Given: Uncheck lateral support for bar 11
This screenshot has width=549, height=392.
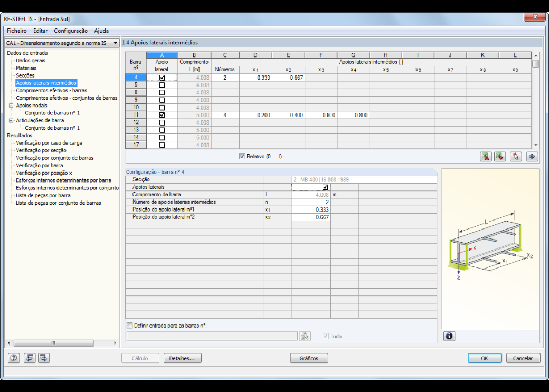Looking at the screenshot, I should [162, 115].
